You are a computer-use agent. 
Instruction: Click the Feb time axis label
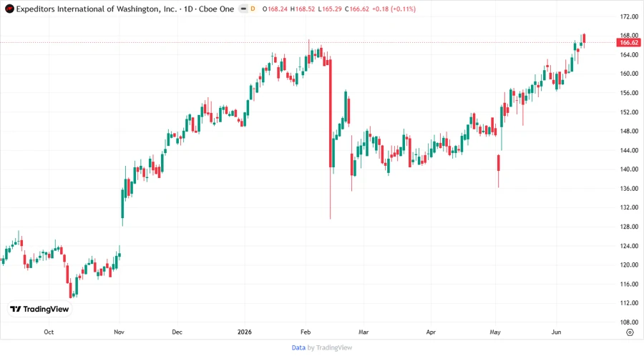(x=306, y=332)
